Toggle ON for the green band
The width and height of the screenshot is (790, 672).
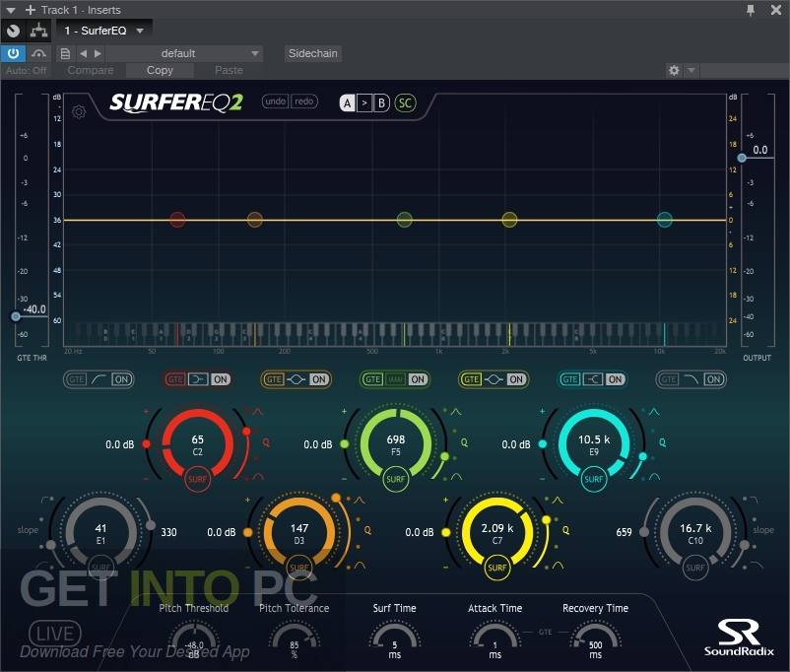click(418, 379)
